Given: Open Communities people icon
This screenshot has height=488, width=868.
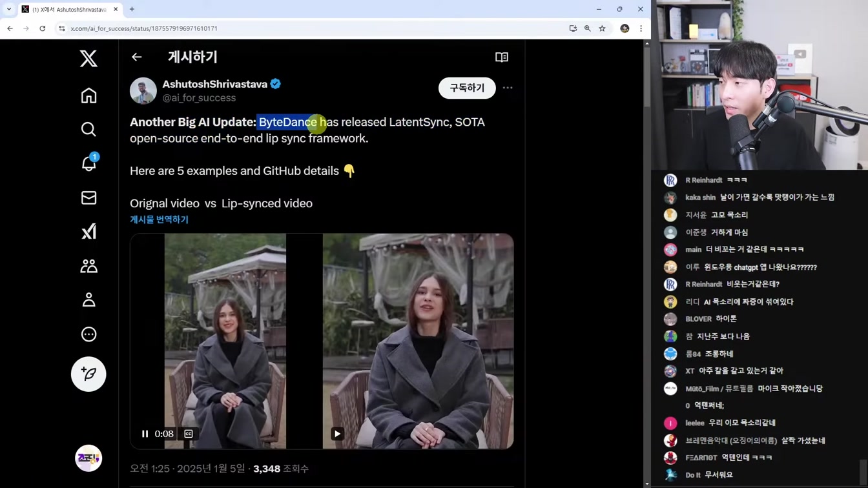Looking at the screenshot, I should pyautogui.click(x=88, y=265).
